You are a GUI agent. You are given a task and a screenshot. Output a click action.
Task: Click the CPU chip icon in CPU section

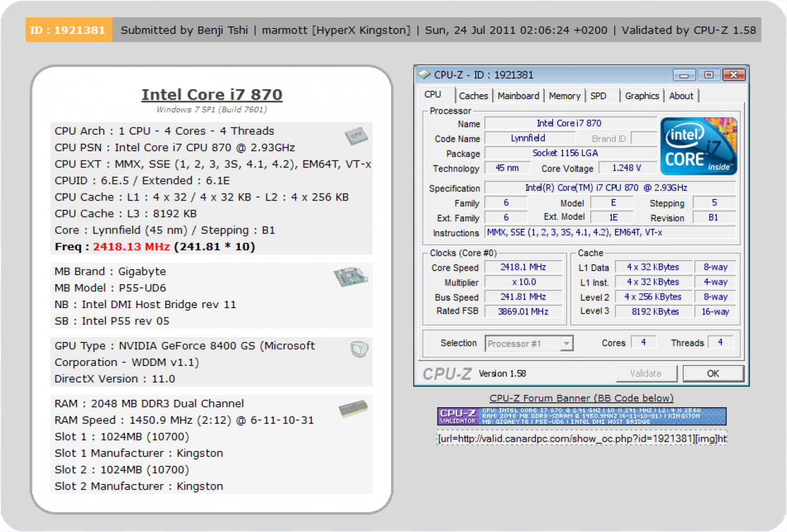pyautogui.click(x=355, y=135)
